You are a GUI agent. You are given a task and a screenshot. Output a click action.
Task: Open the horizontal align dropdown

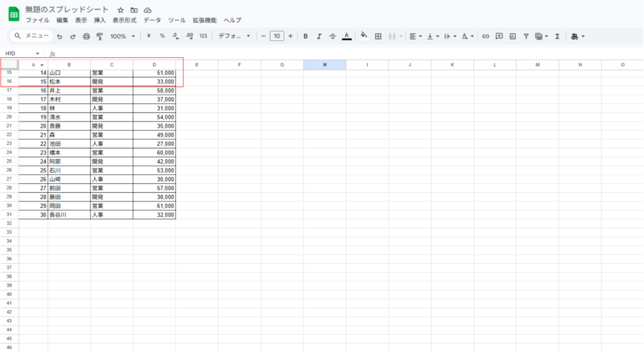(414, 37)
